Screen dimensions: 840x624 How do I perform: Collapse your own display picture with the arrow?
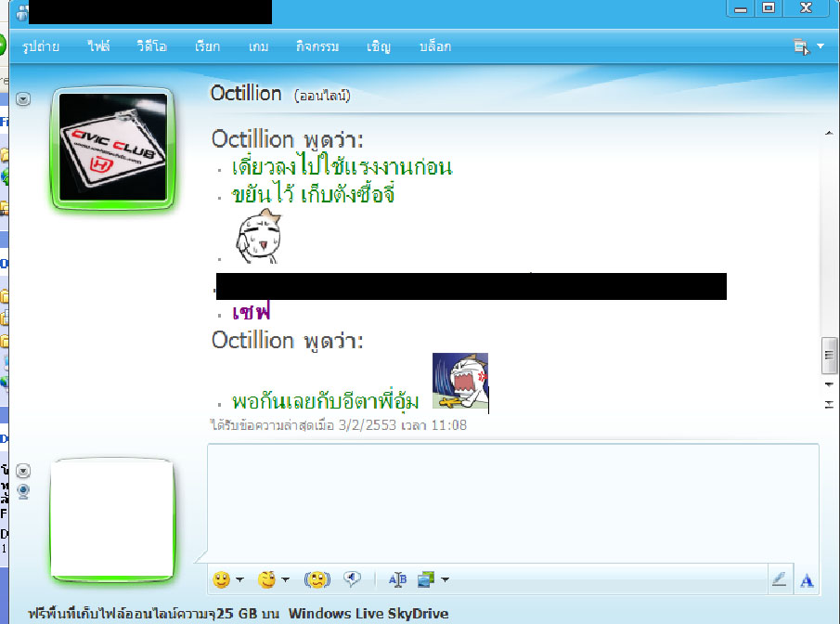pos(24,471)
